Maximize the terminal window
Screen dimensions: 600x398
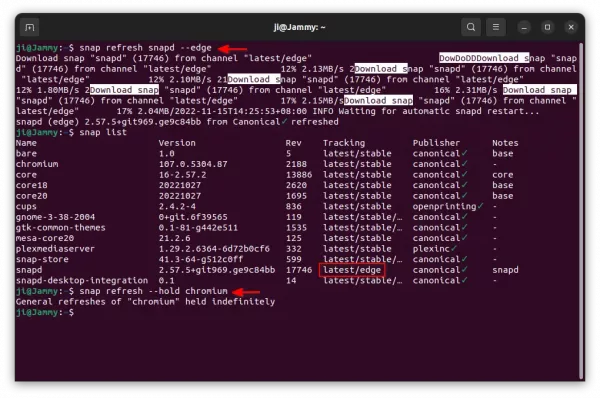pyautogui.click(x=548, y=28)
